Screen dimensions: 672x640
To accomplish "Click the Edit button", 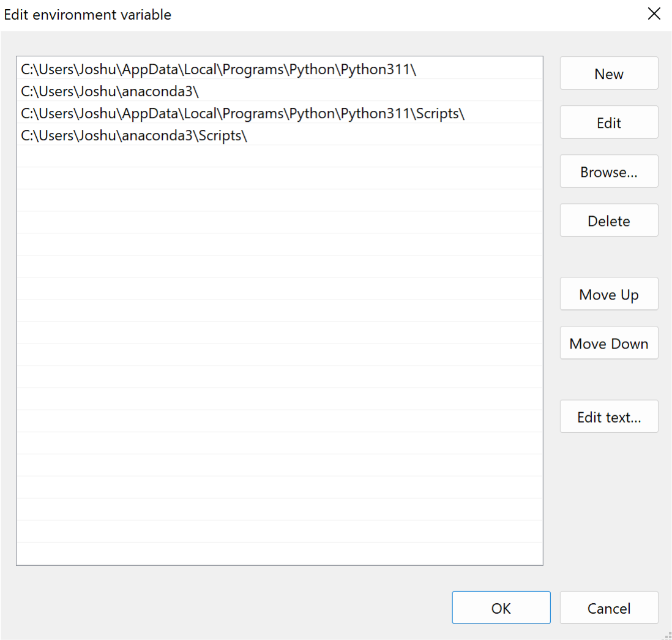I will click(x=608, y=122).
